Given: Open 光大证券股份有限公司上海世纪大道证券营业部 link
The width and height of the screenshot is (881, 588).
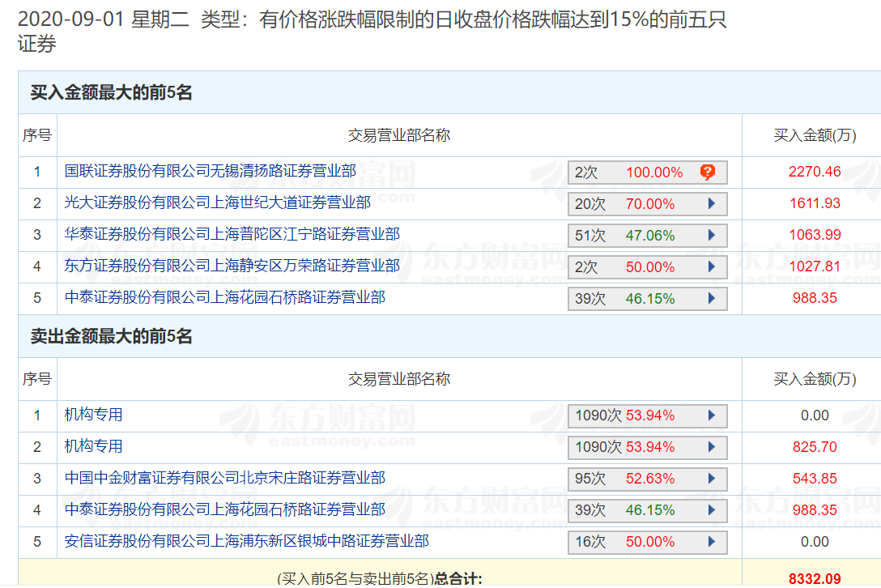Looking at the screenshot, I should point(218,202).
